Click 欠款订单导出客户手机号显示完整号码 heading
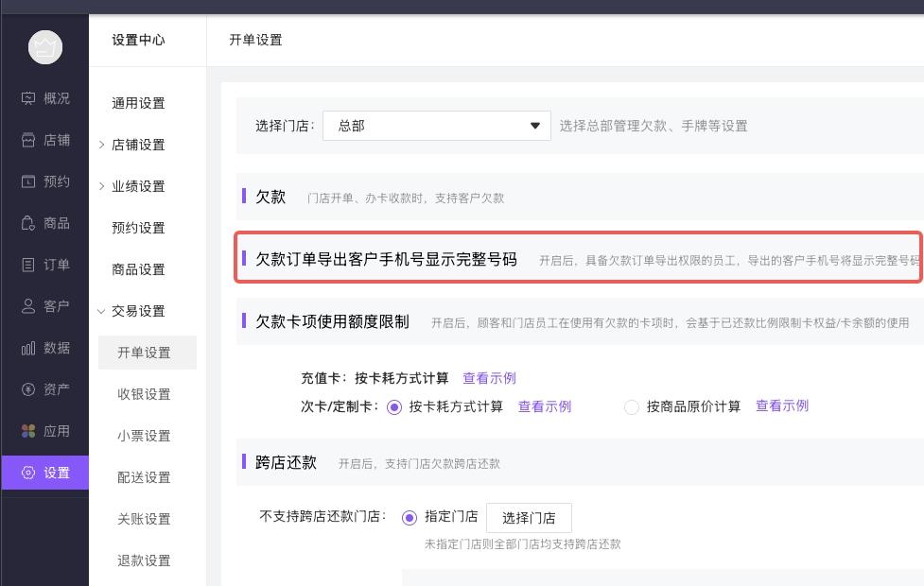Screen dimensions: 924x586 tap(386, 259)
